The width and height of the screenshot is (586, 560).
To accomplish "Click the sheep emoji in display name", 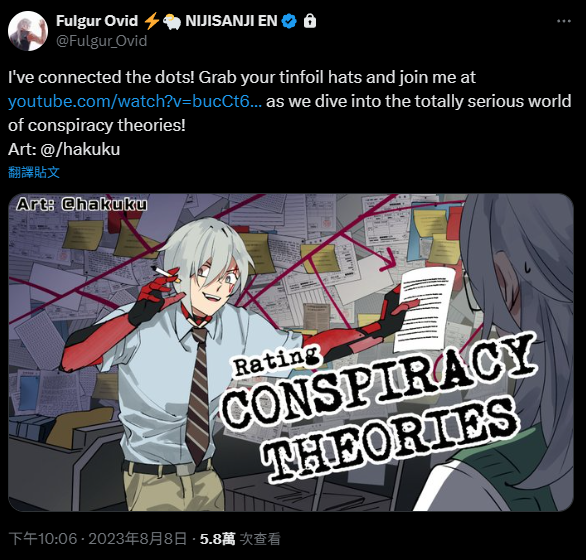I will coord(172,22).
